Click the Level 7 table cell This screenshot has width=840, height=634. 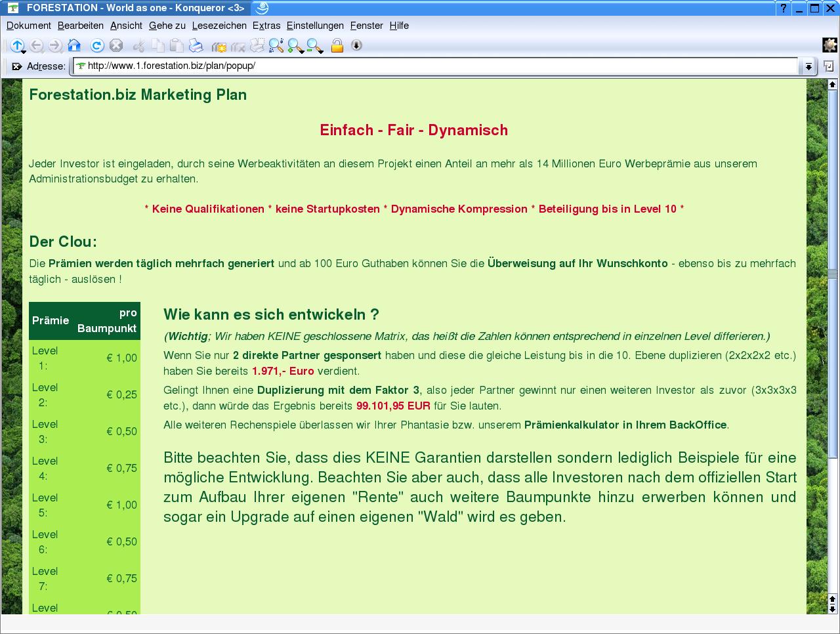[45, 578]
